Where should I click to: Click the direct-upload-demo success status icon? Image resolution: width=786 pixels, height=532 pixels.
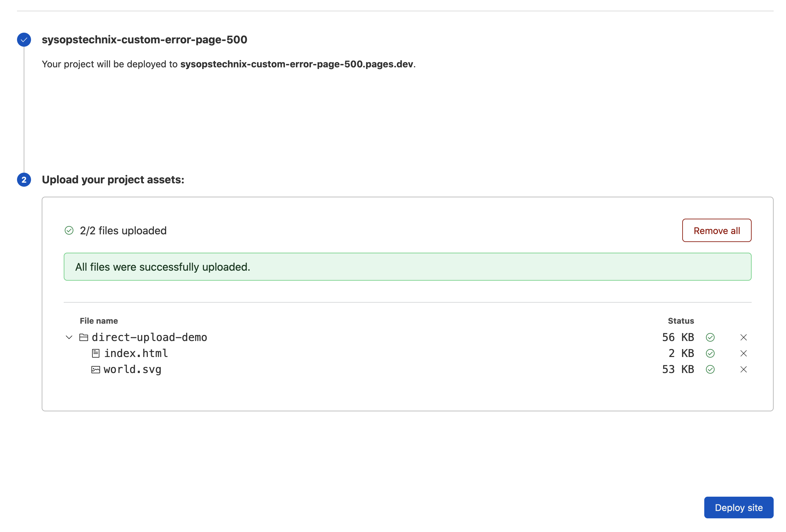710,337
